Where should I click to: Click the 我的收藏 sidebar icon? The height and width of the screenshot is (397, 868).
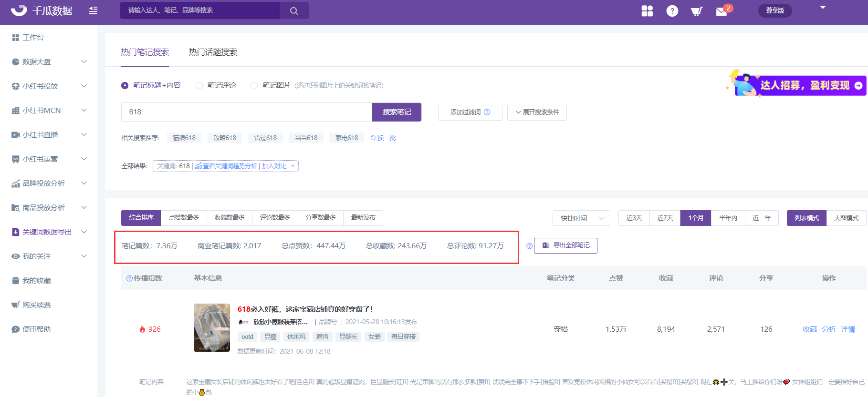coord(16,281)
